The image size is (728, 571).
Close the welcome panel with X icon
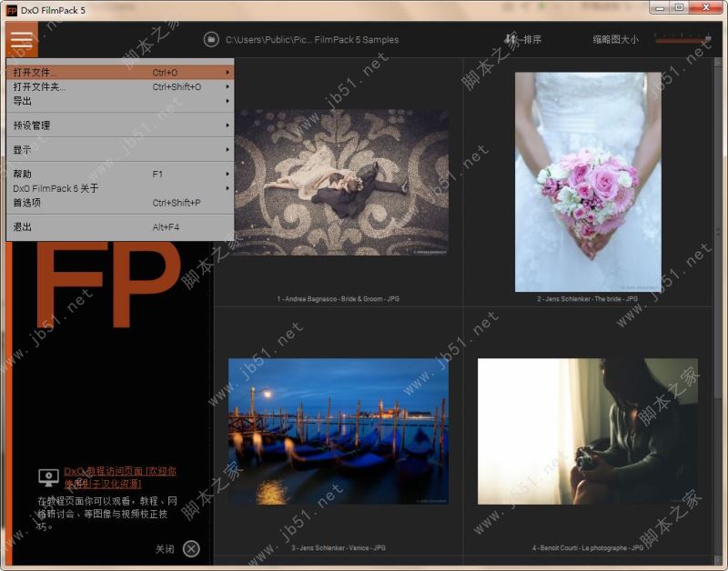point(191,549)
